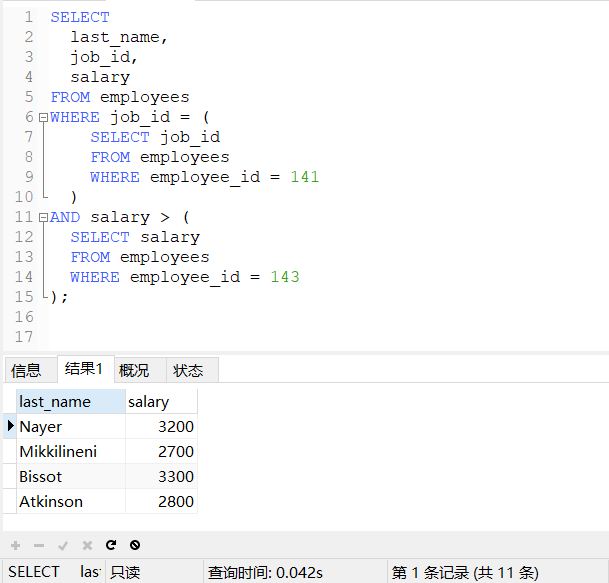Image resolution: width=609 pixels, height=583 pixels.
Task: Click the discard changes X icon
Action: [87, 546]
